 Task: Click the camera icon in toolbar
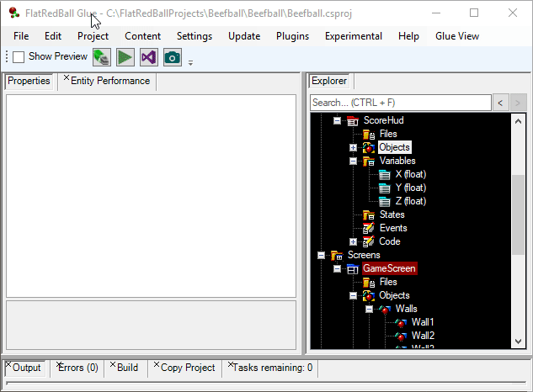click(173, 57)
